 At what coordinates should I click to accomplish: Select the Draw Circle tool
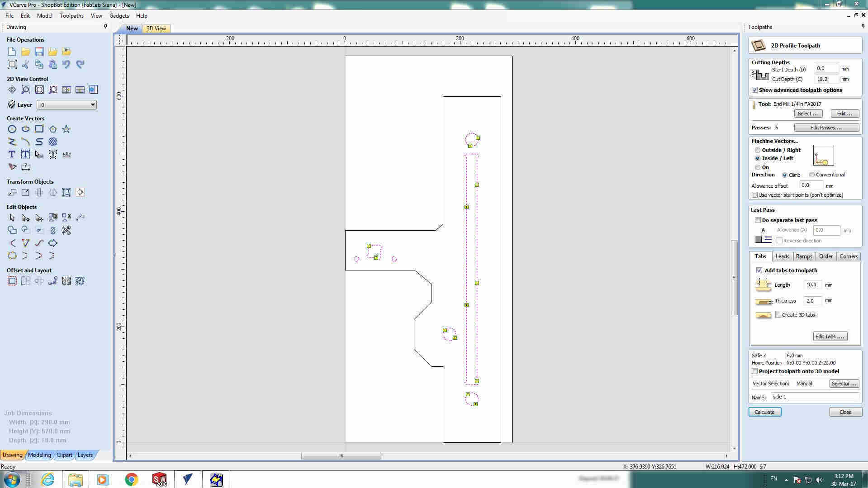(x=12, y=129)
